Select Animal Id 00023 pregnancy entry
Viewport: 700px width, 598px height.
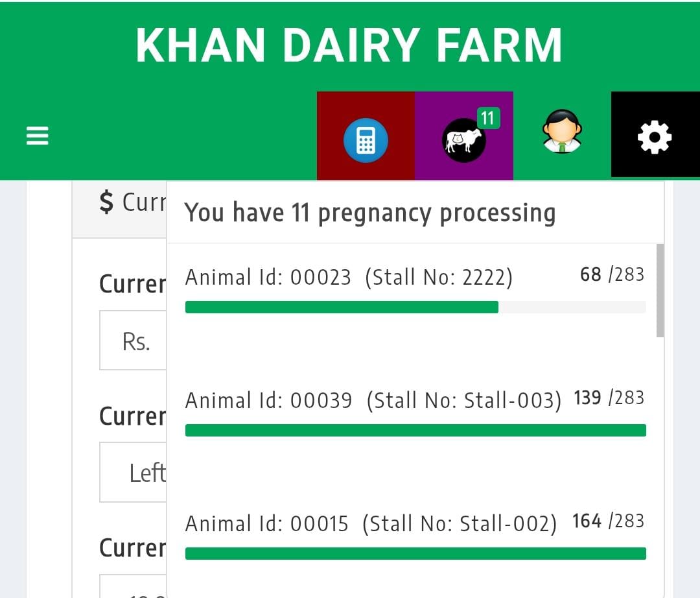pos(415,291)
